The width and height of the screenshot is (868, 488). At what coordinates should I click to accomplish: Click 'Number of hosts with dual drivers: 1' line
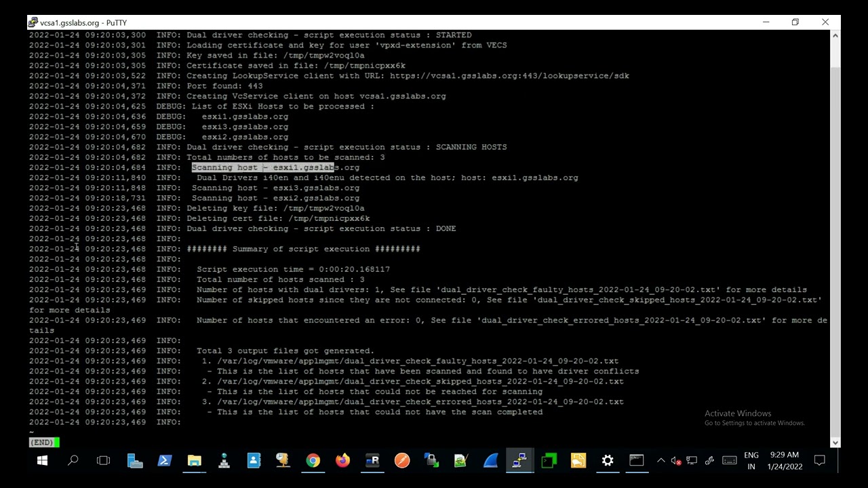[x=501, y=289]
